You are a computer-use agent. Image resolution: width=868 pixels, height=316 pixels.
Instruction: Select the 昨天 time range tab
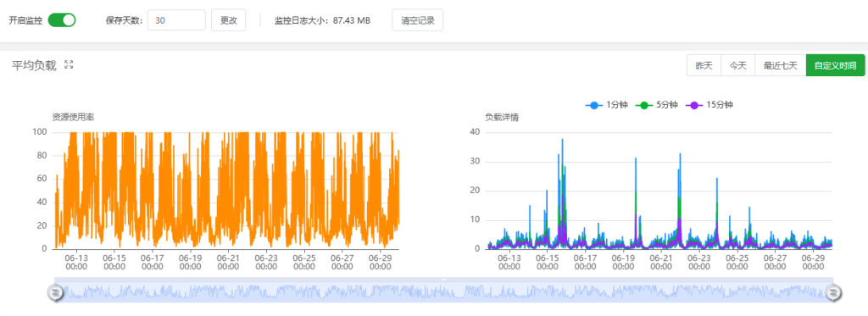coord(704,65)
